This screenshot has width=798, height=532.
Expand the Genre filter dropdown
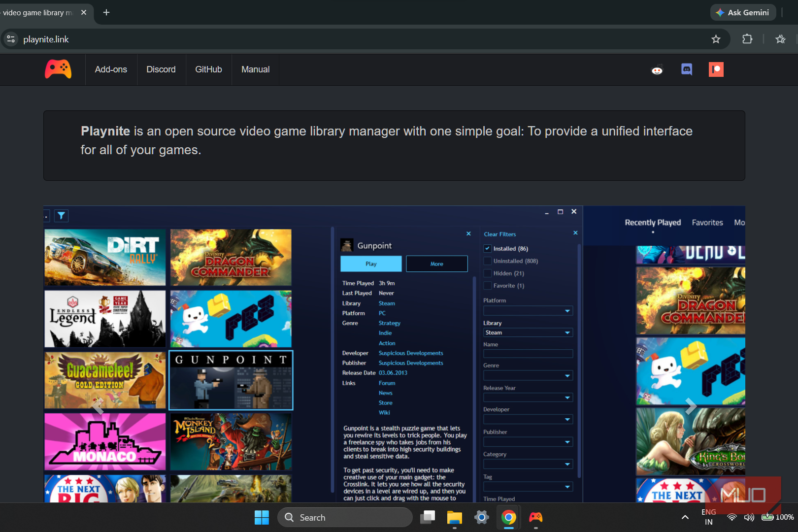528,376
